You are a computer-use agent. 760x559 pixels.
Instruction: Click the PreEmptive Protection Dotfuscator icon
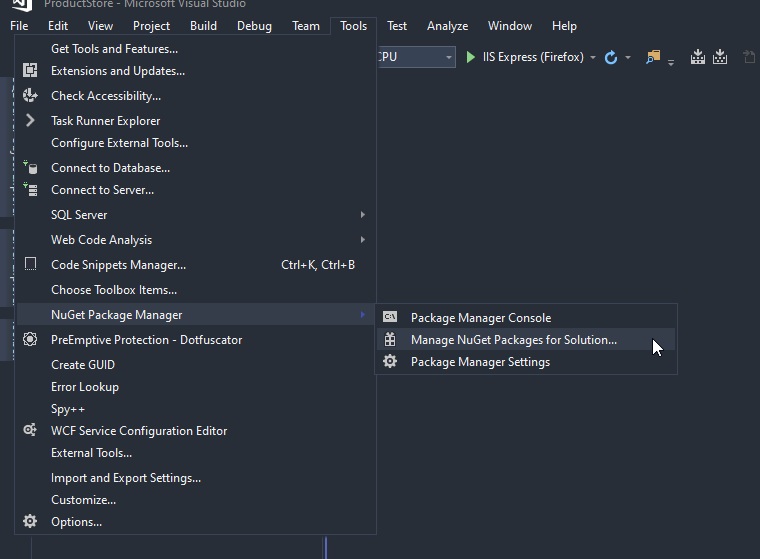tap(30, 339)
